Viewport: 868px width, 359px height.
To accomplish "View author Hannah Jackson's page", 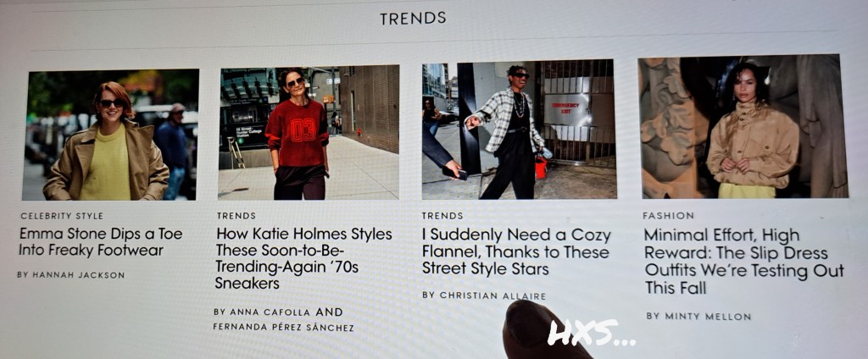I will tap(79, 275).
